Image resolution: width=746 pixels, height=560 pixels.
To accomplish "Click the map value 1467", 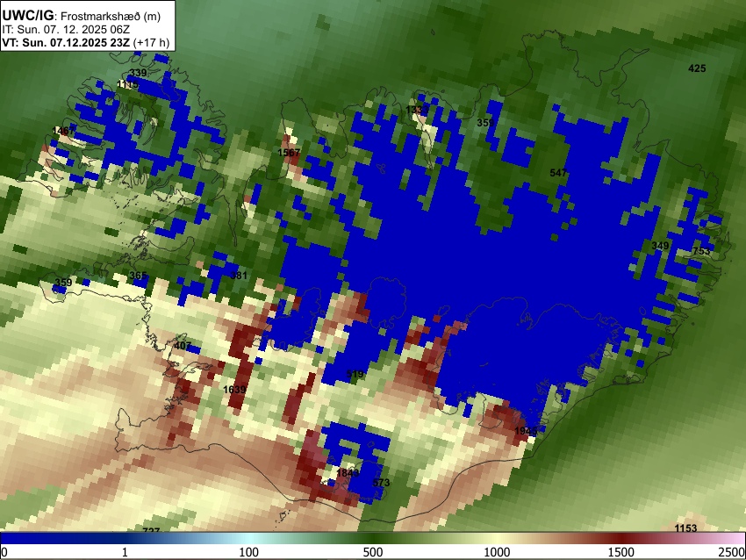I will (x=63, y=131).
